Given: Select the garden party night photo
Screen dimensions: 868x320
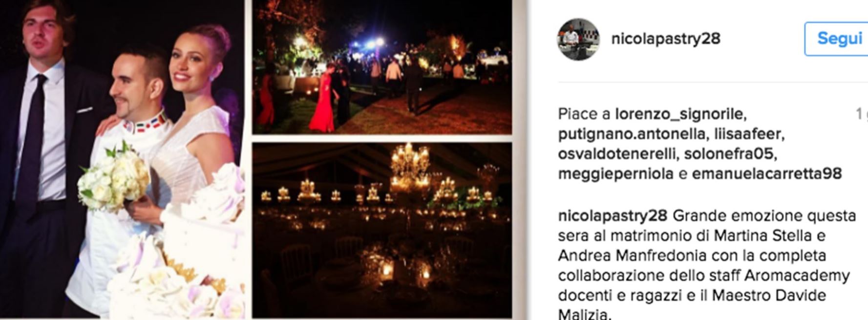Looking at the screenshot, I should (x=382, y=67).
